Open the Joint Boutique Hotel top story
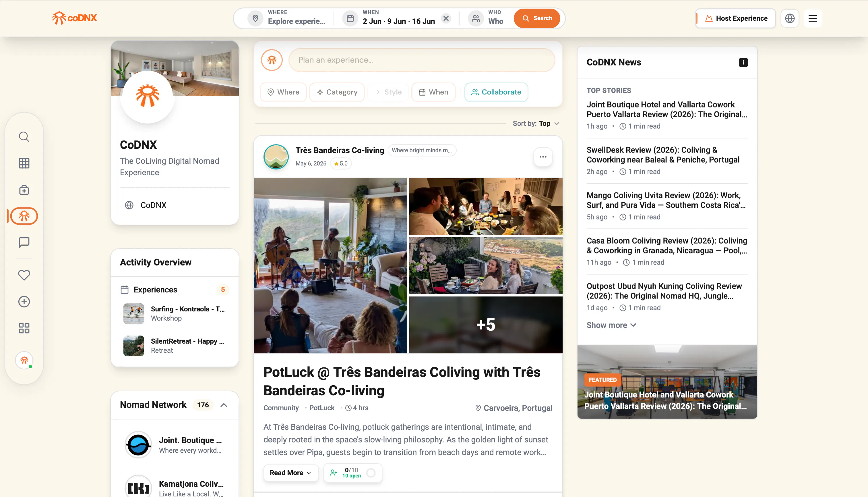Image resolution: width=868 pixels, height=497 pixels. 667,109
